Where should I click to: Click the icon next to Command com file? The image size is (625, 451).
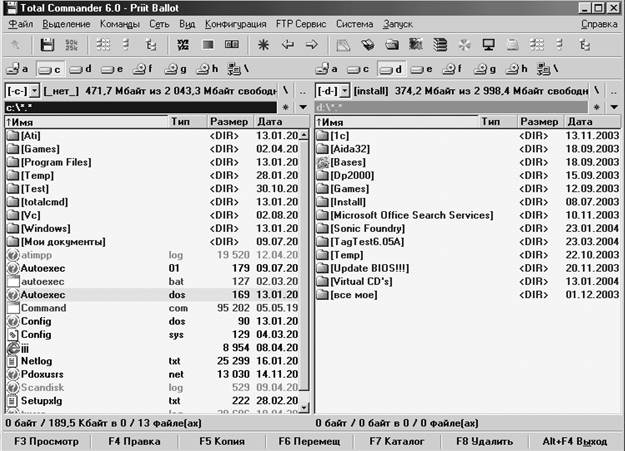point(13,308)
